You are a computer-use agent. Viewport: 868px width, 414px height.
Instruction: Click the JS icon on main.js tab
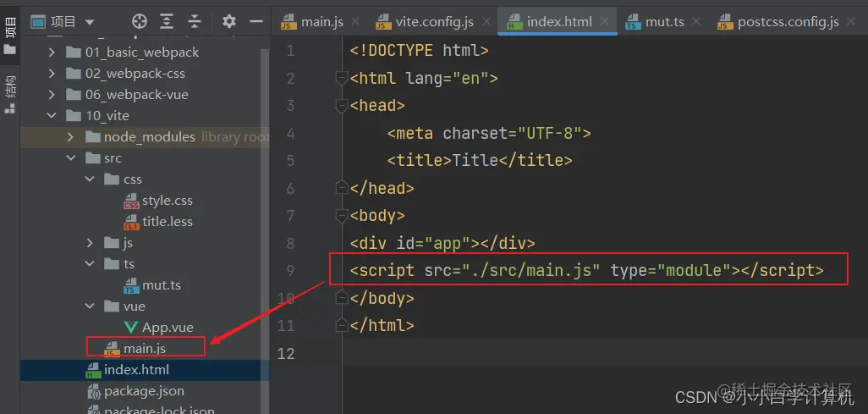[x=289, y=22]
